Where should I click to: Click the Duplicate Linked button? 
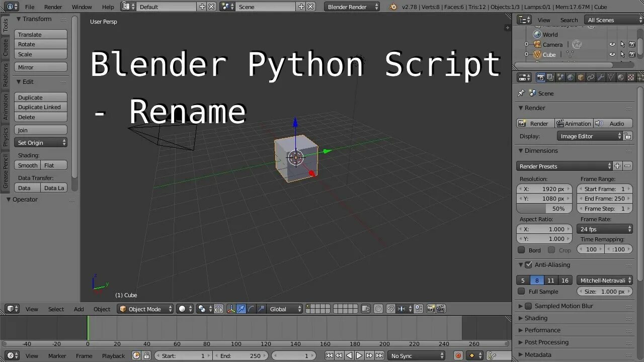point(40,107)
